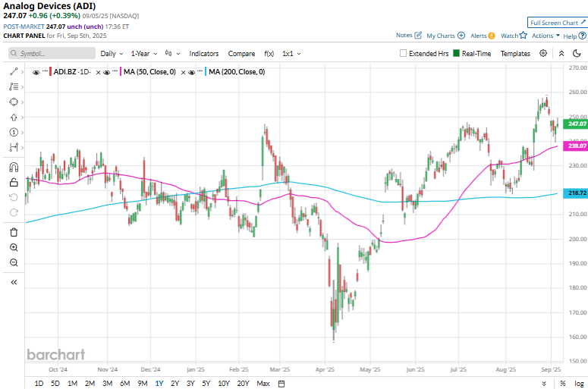The height and width of the screenshot is (389, 588).
Task: Select the measure range tool
Action: (14, 147)
